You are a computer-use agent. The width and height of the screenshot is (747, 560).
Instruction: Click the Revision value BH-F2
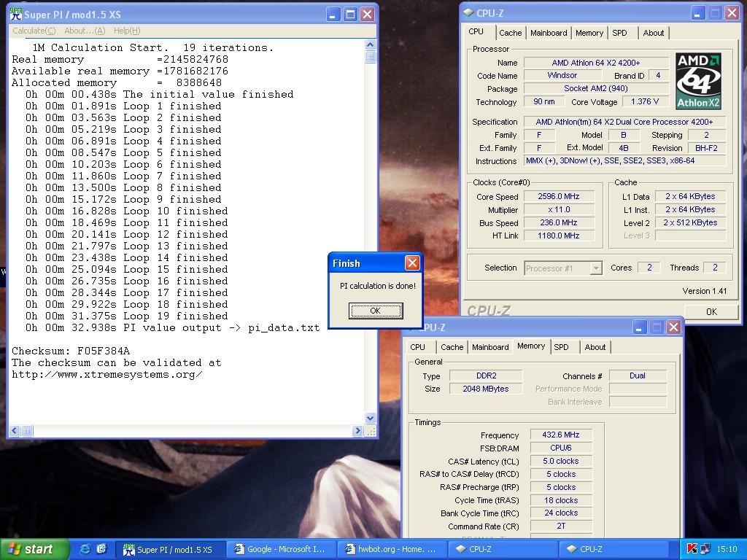pos(706,148)
